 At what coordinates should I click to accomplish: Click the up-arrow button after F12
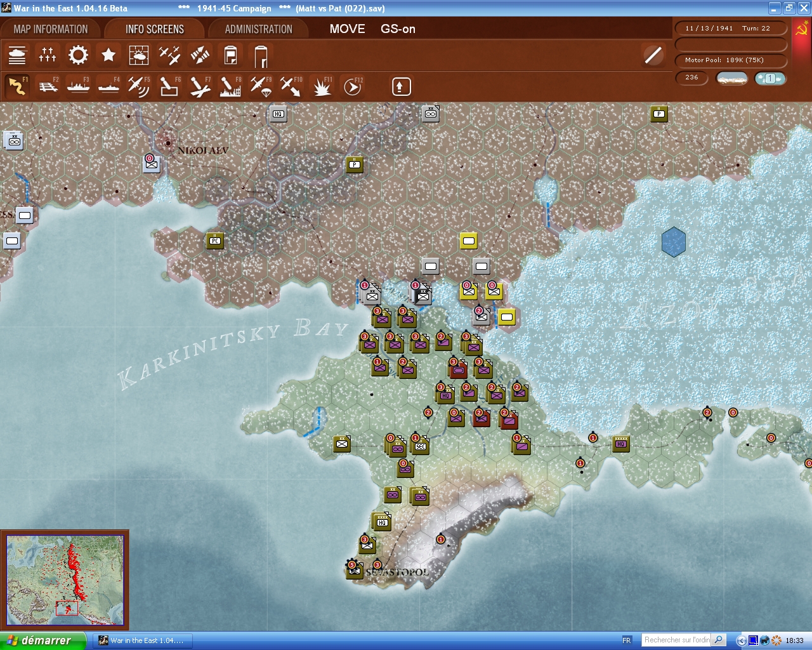pos(401,86)
